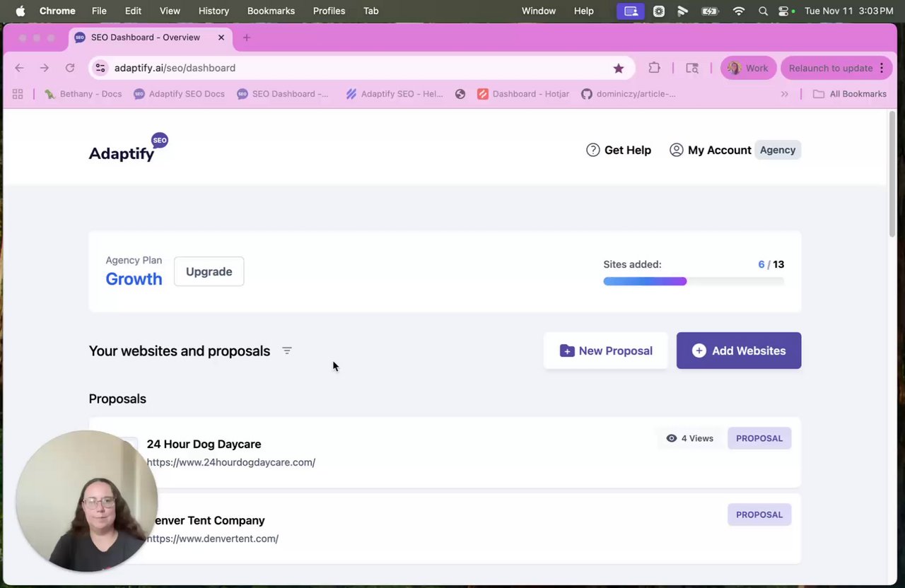View site information icon in address bar
This screenshot has height=588, width=905.
(100, 68)
